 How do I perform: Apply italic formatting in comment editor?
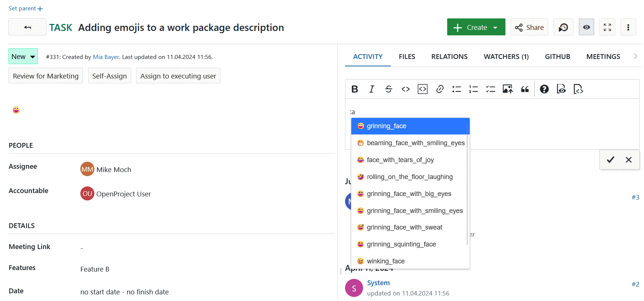(372, 89)
